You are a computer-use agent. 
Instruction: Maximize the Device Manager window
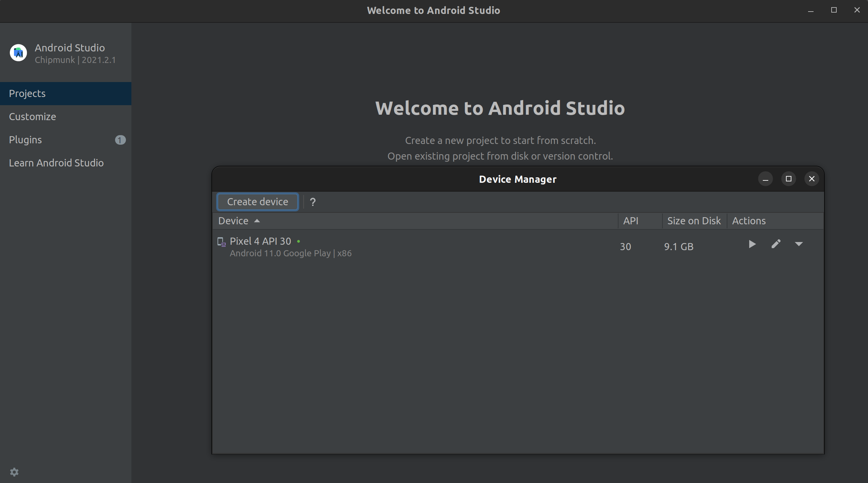click(x=789, y=179)
